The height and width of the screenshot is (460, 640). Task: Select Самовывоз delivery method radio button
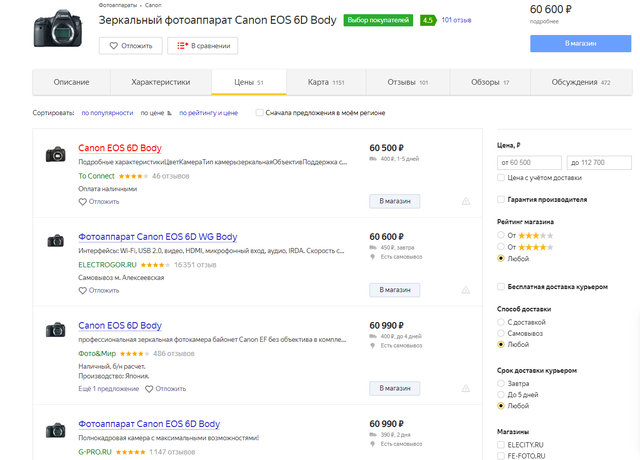tap(502, 333)
